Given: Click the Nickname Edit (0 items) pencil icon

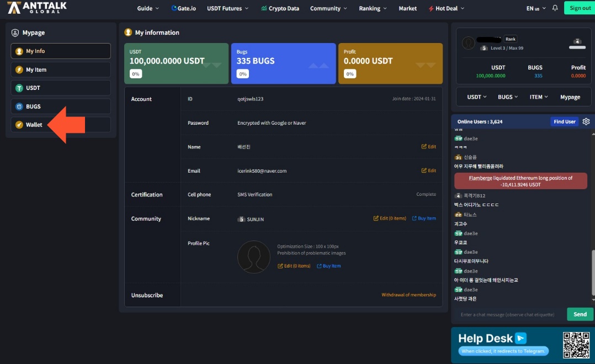Looking at the screenshot, I should (x=376, y=218).
